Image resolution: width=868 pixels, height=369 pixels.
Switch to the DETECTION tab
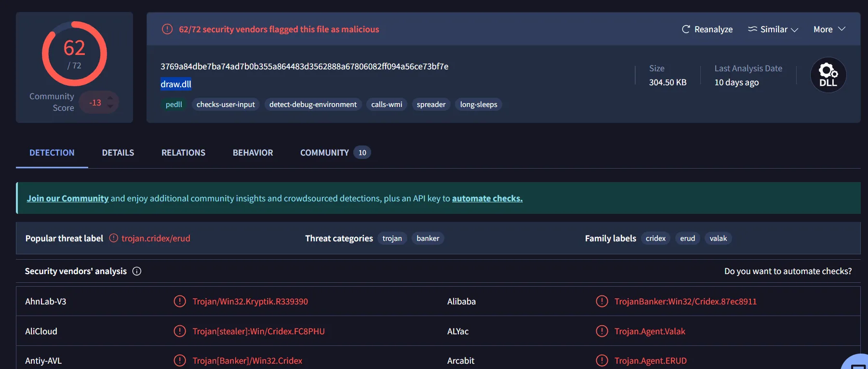[52, 153]
